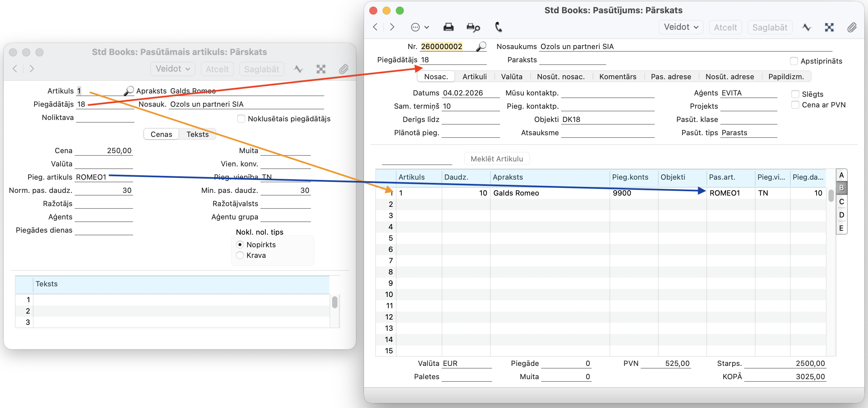Click the print preview icon
The height and width of the screenshot is (408, 868).
(x=473, y=27)
